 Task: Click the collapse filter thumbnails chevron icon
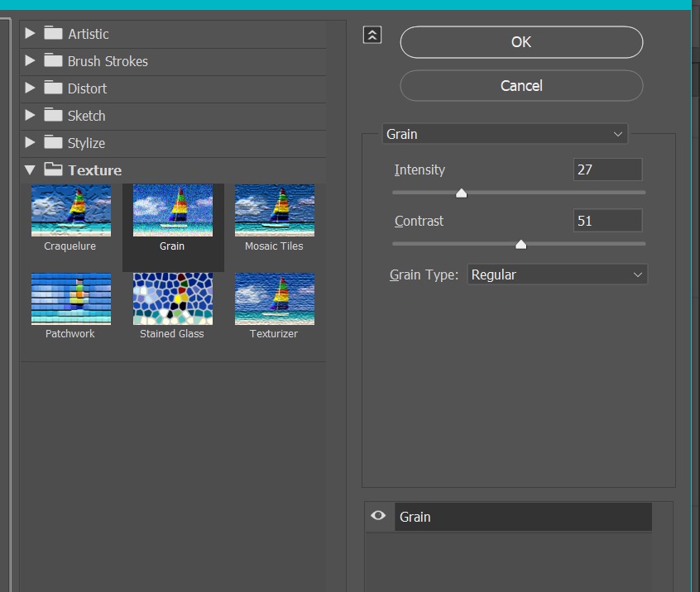coord(372,35)
